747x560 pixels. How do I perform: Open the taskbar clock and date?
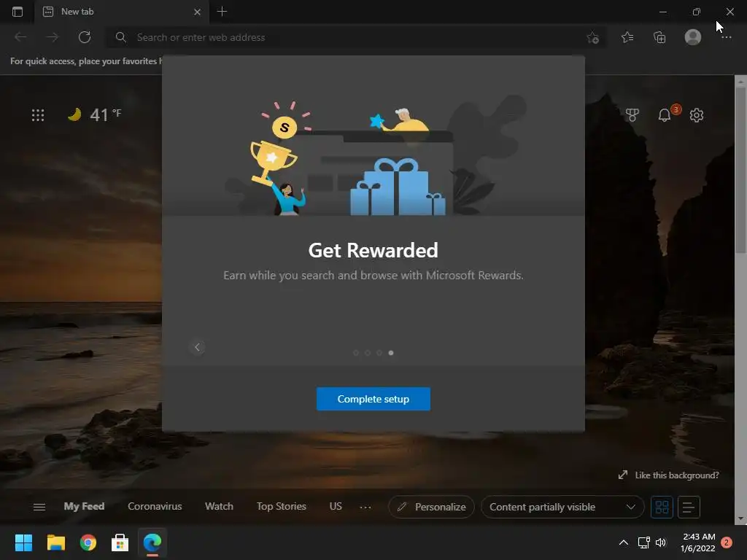coord(698,542)
